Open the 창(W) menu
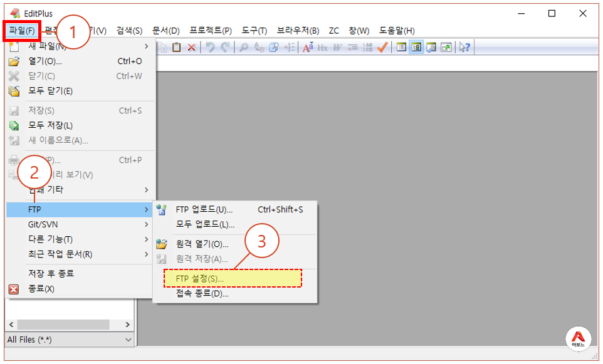This screenshot has width=603, height=364. click(359, 31)
